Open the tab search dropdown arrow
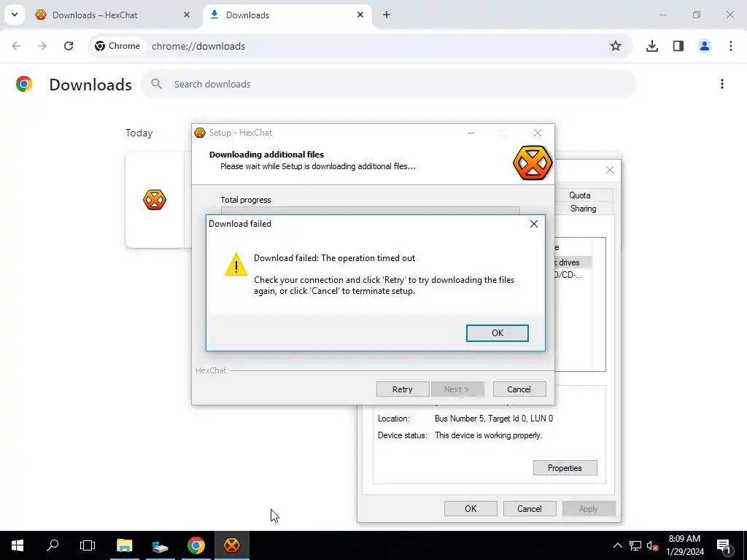This screenshot has width=747, height=560. (15, 15)
